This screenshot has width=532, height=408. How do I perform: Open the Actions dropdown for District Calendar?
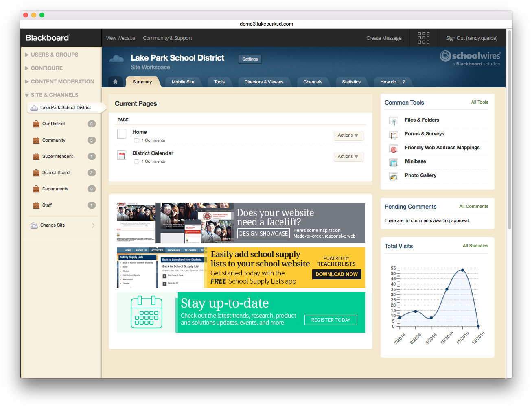[348, 157]
